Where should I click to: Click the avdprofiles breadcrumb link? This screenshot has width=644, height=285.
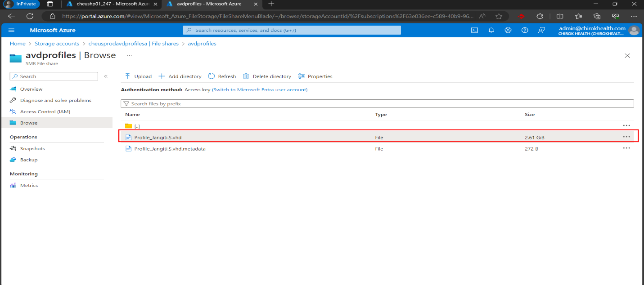coord(202,44)
